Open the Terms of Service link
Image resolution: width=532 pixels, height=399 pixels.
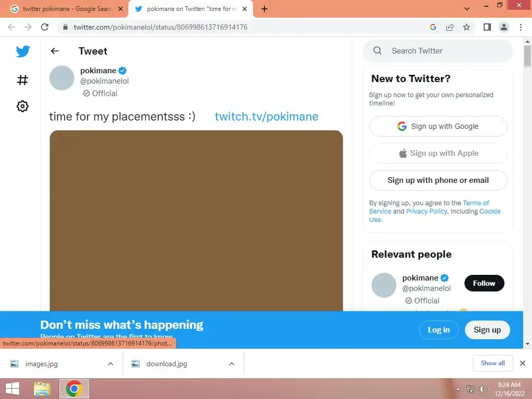(476, 203)
